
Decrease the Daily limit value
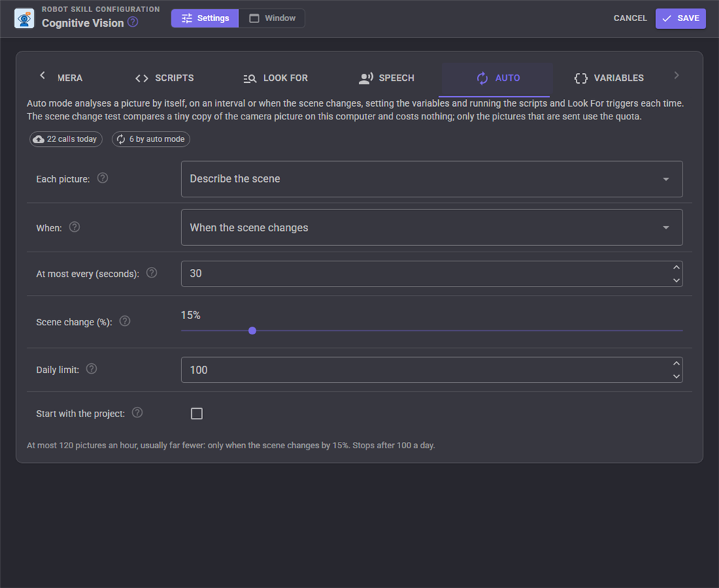676,377
